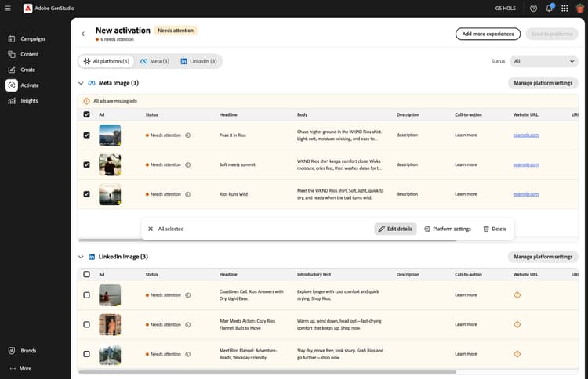
Task: Check the Coastlines Call ad row
Action: coord(86,295)
